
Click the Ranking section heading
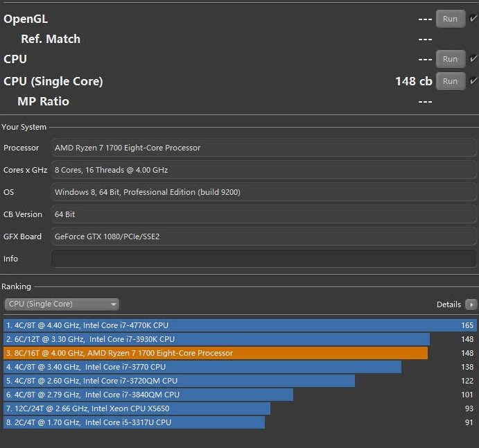16,286
